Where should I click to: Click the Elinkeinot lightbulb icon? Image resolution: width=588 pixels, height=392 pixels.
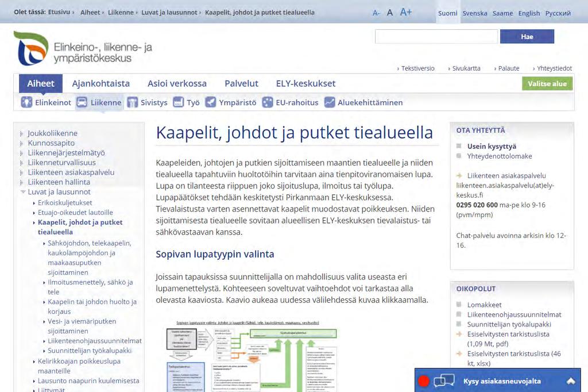pyautogui.click(x=26, y=102)
